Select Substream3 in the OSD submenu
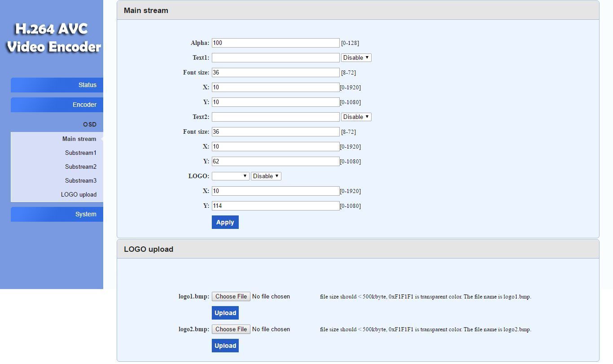The height and width of the screenshot is (364, 613). (x=80, y=180)
